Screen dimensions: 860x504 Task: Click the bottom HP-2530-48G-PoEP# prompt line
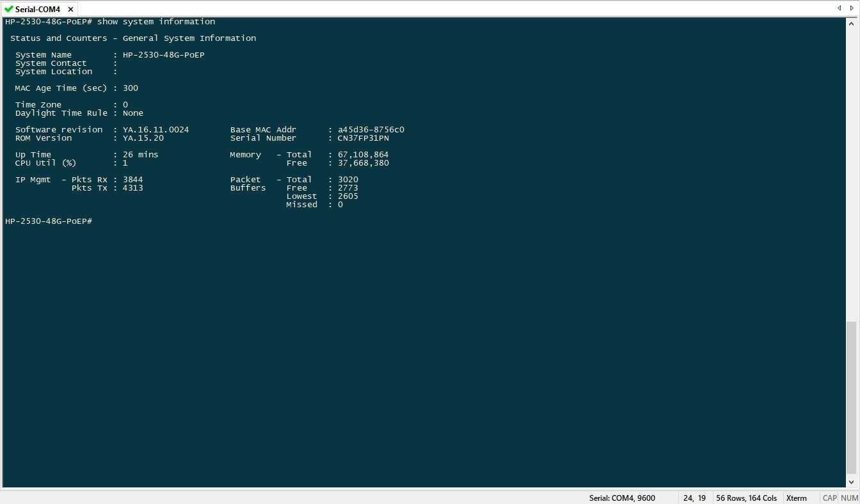49,221
